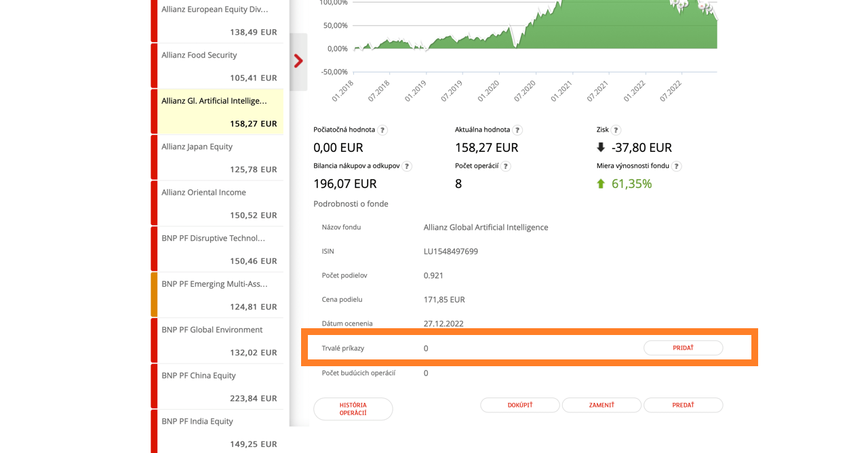Screen dimensions: 868x453
Task: Buy more units with DOKÚPIŤ
Action: pos(520,405)
